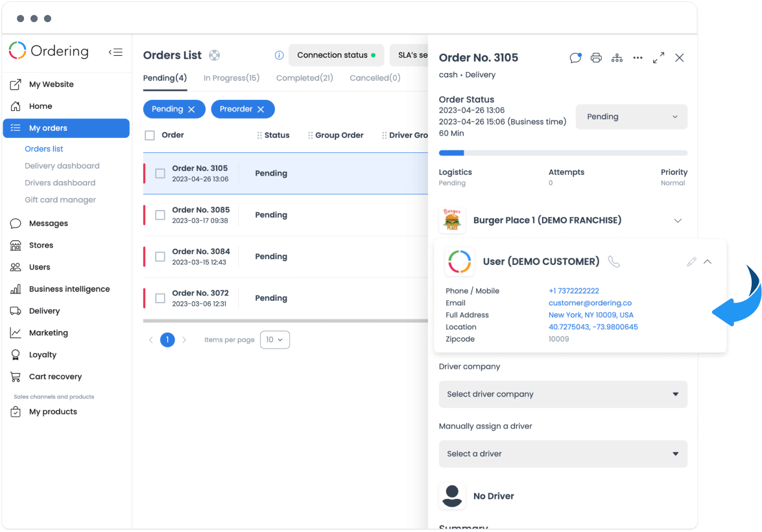Click the Delivery truck icon

(x=16, y=310)
